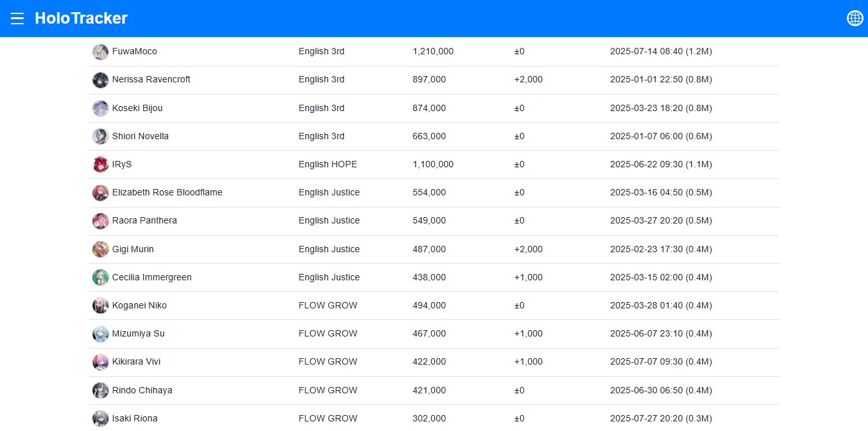Viewport: 868px width, 431px height.
Task: Click the 467,000 subscriber count
Action: coord(429,333)
